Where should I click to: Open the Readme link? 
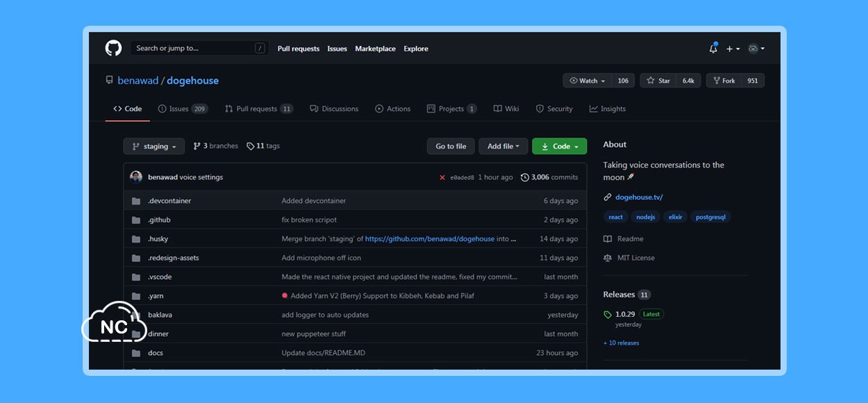624,239
